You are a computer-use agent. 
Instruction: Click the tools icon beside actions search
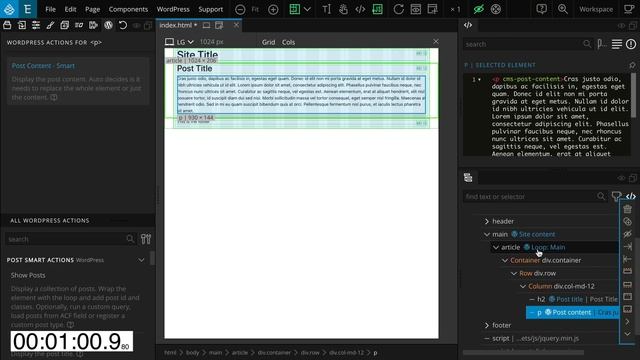tap(146, 239)
